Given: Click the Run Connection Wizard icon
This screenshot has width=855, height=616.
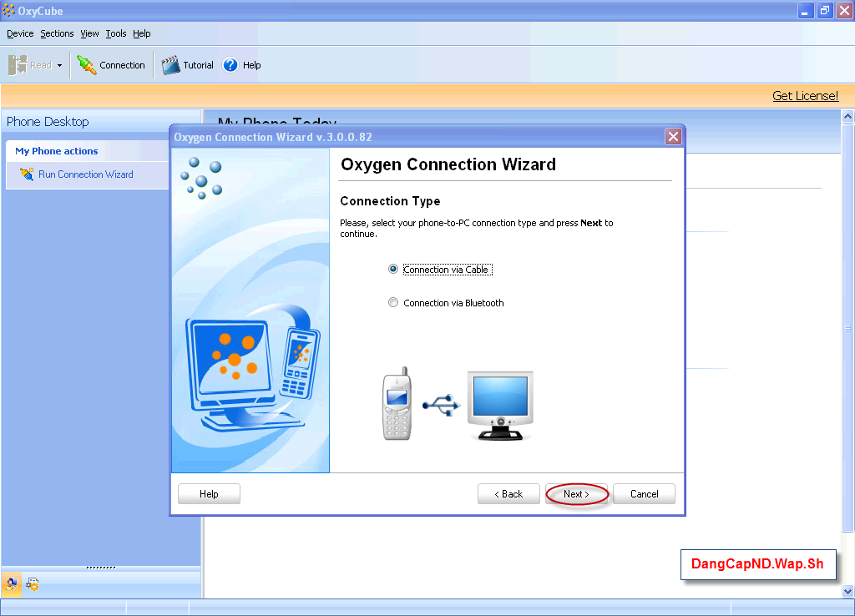Looking at the screenshot, I should click(26, 174).
